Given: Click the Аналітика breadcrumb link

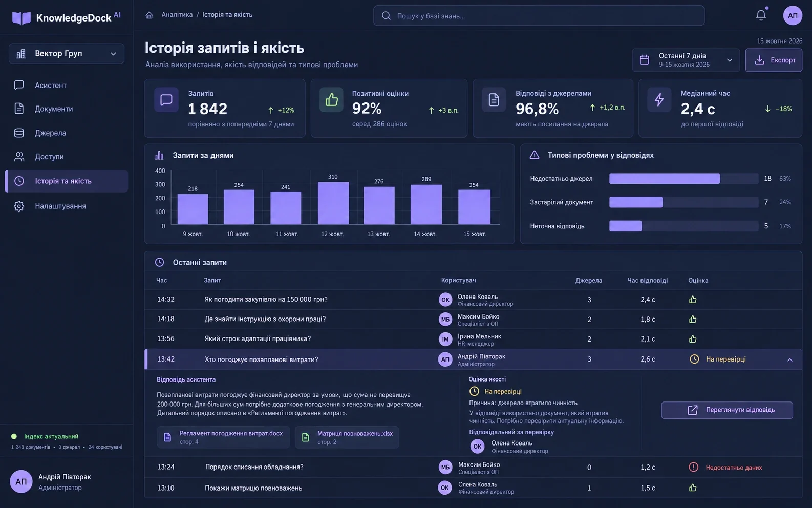Looking at the screenshot, I should click(177, 15).
